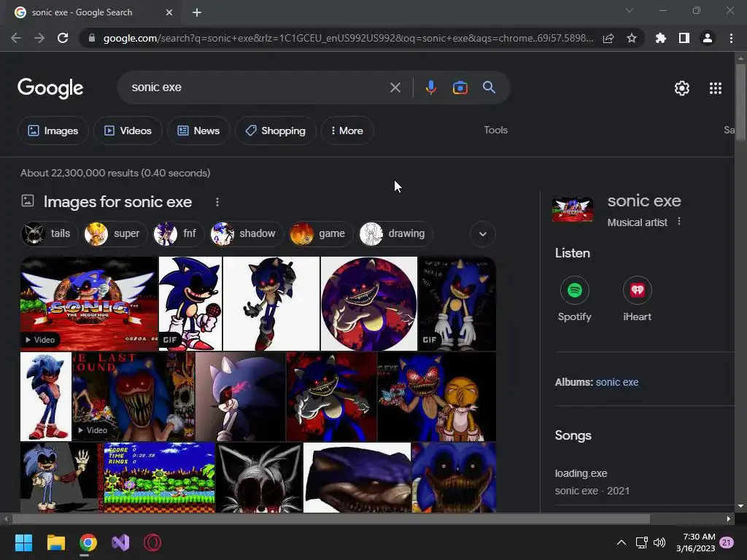This screenshot has width=747, height=560.
Task: Open Sonic with microphone GIF thumbnail
Action: click(190, 304)
